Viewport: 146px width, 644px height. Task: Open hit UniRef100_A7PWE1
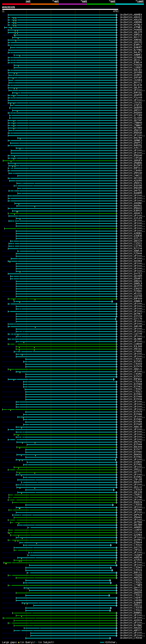[131, 27]
